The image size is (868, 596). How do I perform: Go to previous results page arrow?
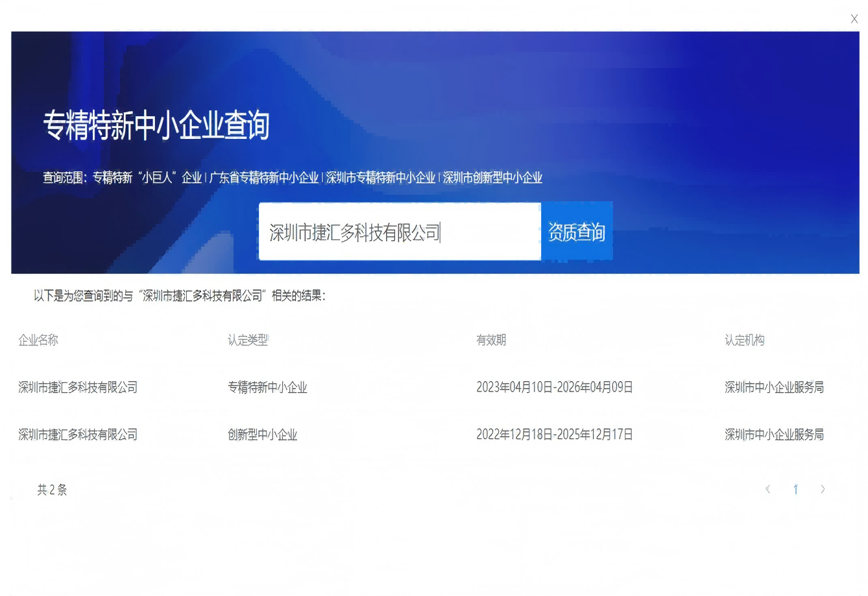768,490
